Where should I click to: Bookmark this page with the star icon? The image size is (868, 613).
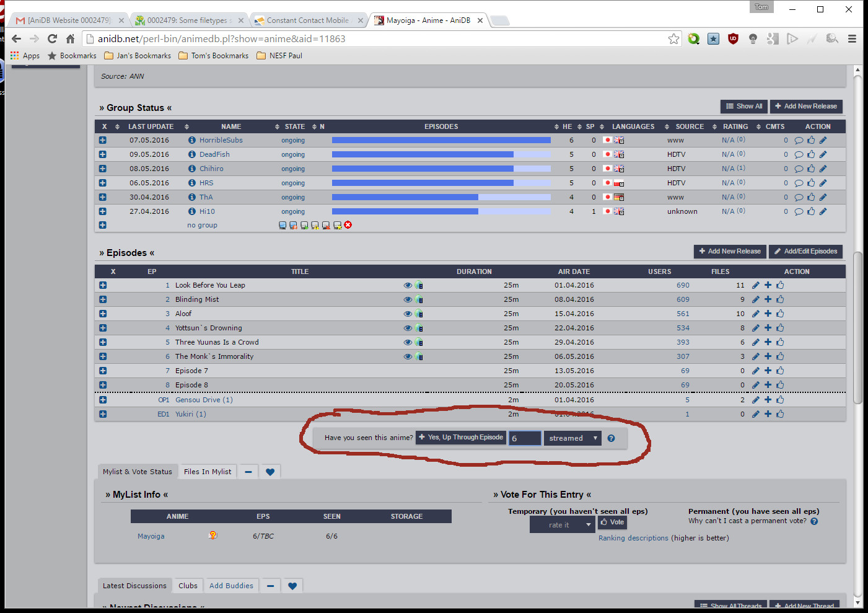[673, 38]
